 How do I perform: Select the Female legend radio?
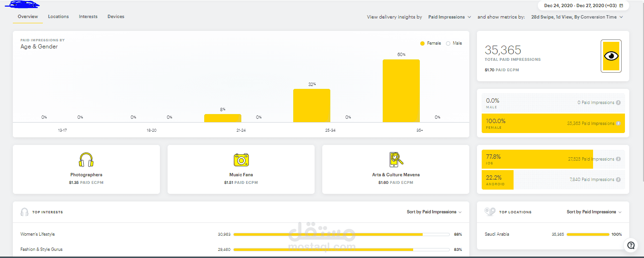click(x=422, y=43)
